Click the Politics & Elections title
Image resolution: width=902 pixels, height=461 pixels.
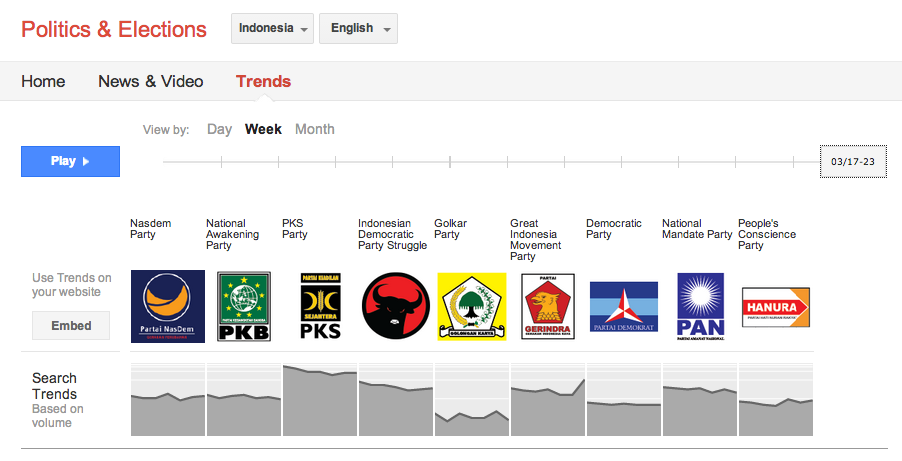pos(114,29)
